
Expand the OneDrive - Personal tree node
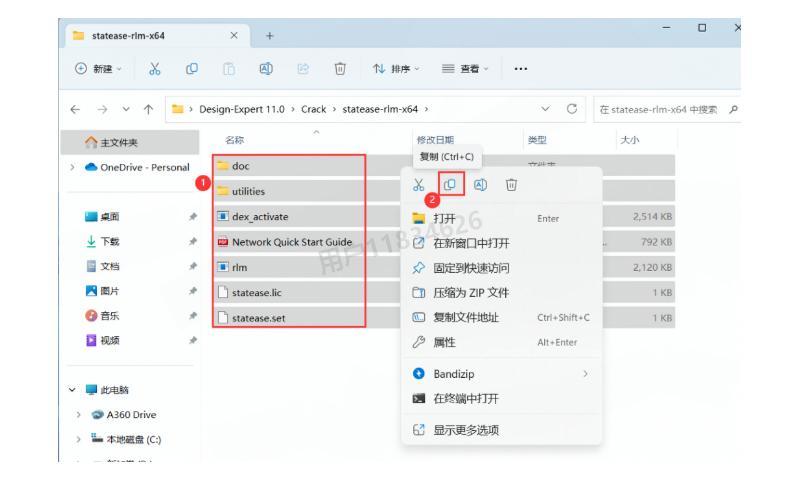(72, 167)
